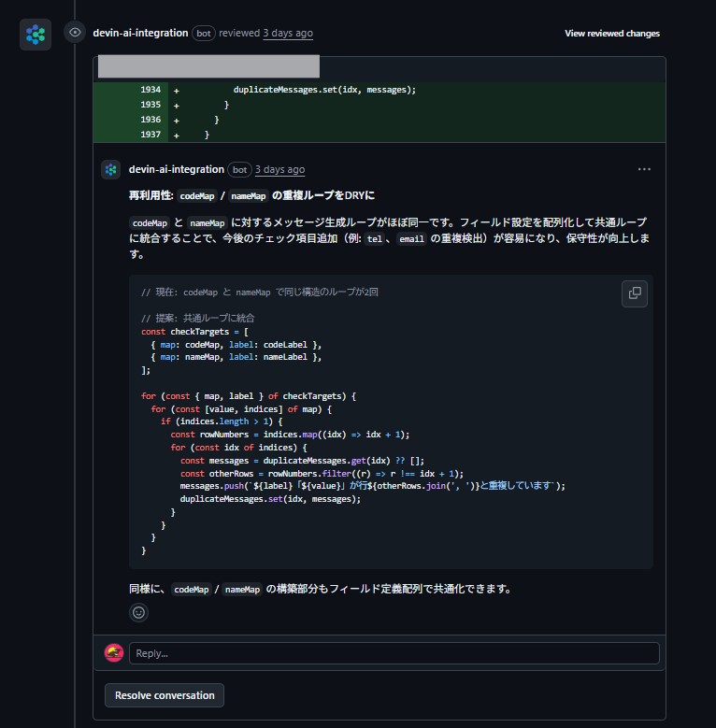Screen dimensions: 716x728
Task: Click line number 1937 in diff
Action: (x=150, y=135)
